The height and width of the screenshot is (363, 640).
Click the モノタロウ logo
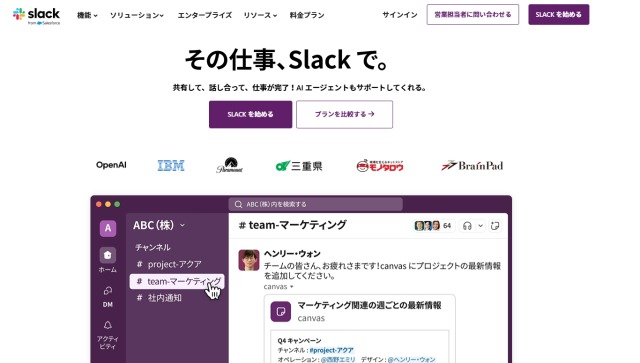pos(380,165)
